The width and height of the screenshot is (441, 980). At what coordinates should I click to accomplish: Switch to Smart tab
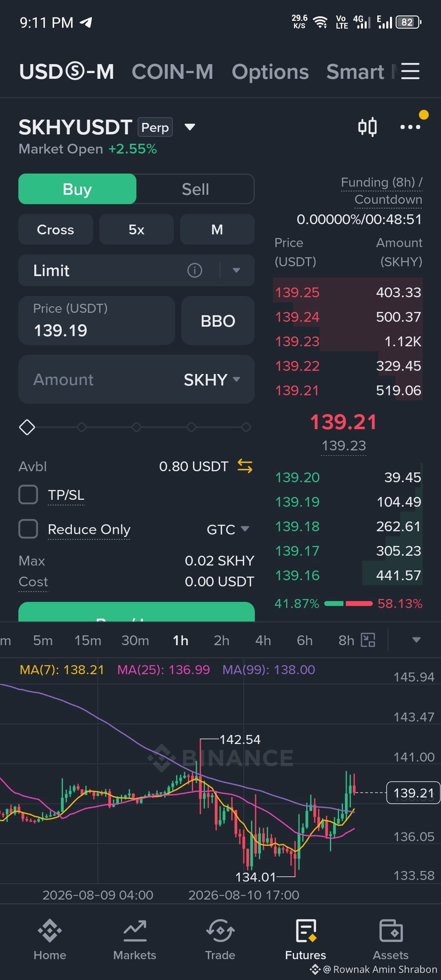click(x=355, y=72)
